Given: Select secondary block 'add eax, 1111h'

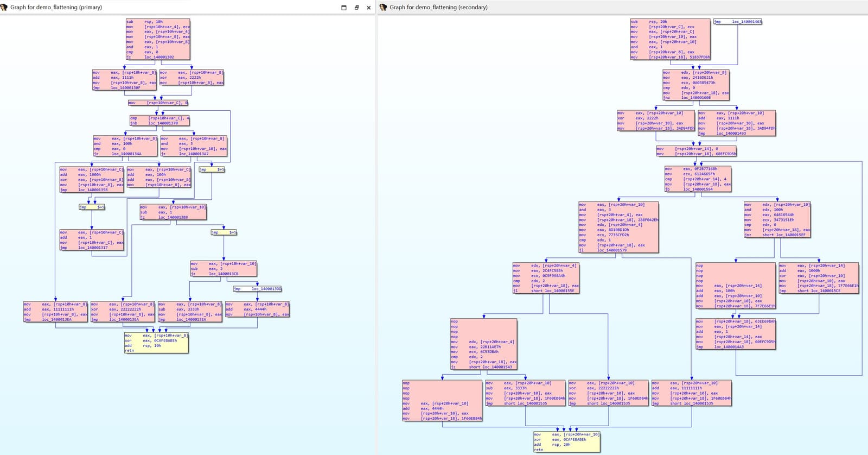Looking at the screenshot, I should point(736,123).
